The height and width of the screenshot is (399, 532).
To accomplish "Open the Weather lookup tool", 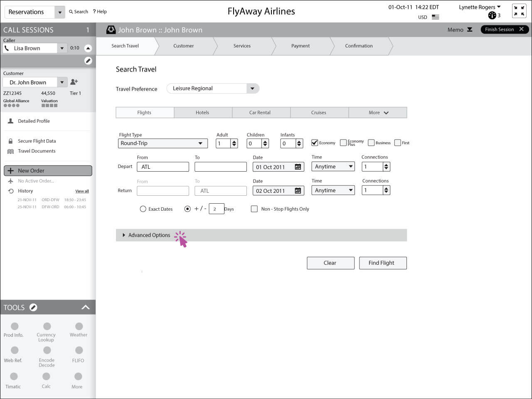I will coord(78,326).
